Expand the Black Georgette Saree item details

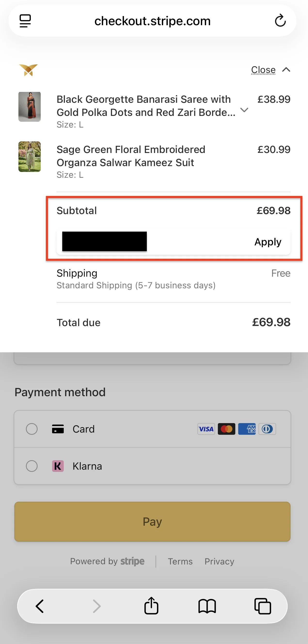point(244,110)
